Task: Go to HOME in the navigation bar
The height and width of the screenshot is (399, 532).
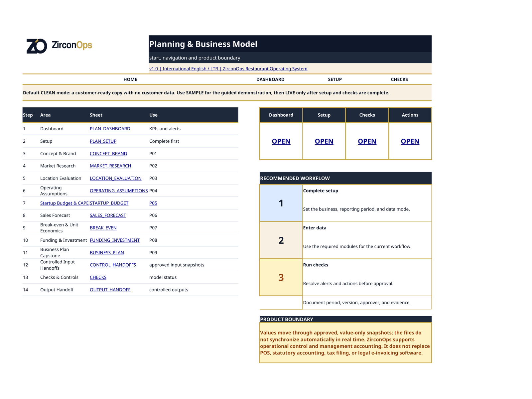Action: (130, 79)
